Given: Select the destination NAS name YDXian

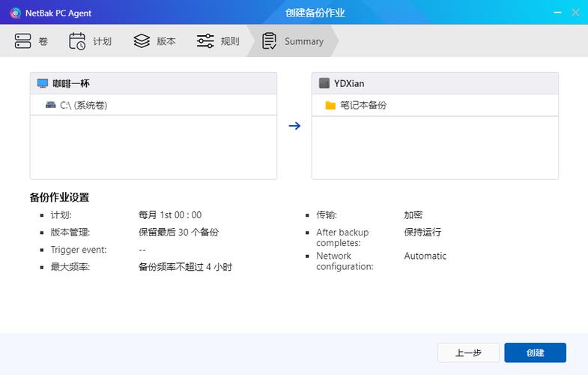Looking at the screenshot, I should pos(349,83).
